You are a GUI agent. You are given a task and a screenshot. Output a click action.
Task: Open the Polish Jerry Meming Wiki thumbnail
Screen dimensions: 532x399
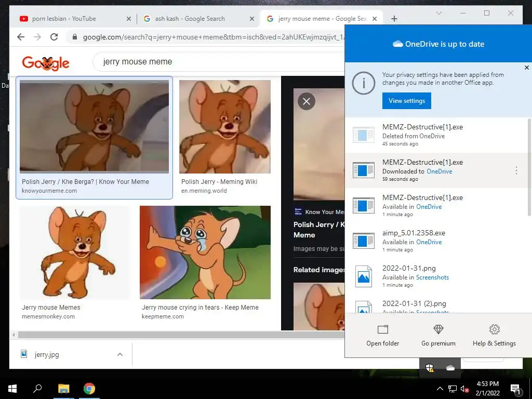coord(225,127)
